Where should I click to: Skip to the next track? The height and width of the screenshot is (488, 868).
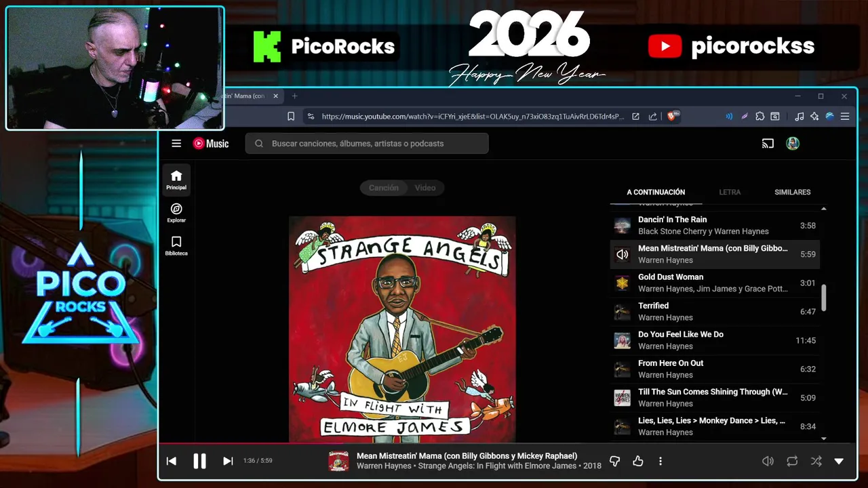228,461
